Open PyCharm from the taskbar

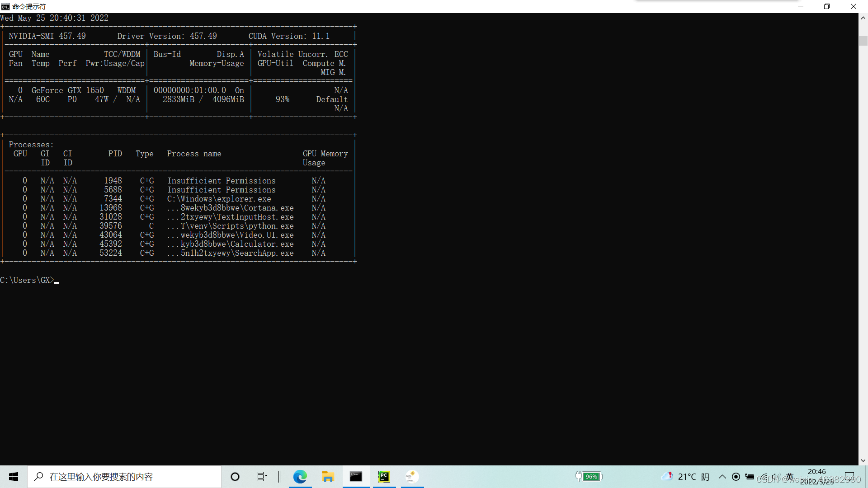coord(384,477)
